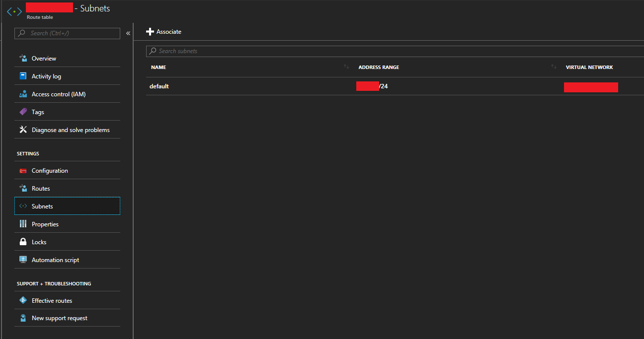The height and width of the screenshot is (339, 644).
Task: Click the Routes icon
Action: 23,188
